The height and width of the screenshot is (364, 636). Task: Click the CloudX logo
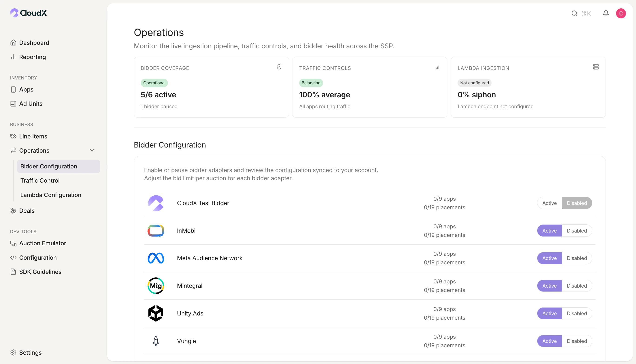pos(28,13)
